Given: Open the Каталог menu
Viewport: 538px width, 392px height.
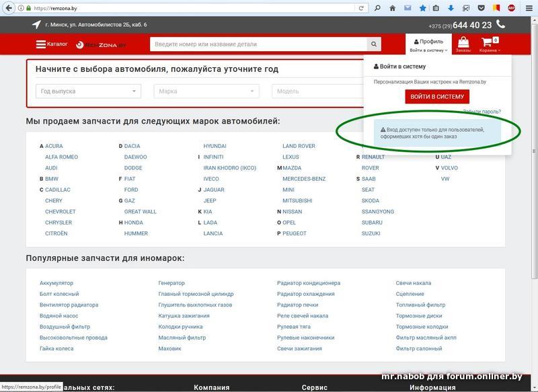Looking at the screenshot, I should pyautogui.click(x=52, y=44).
